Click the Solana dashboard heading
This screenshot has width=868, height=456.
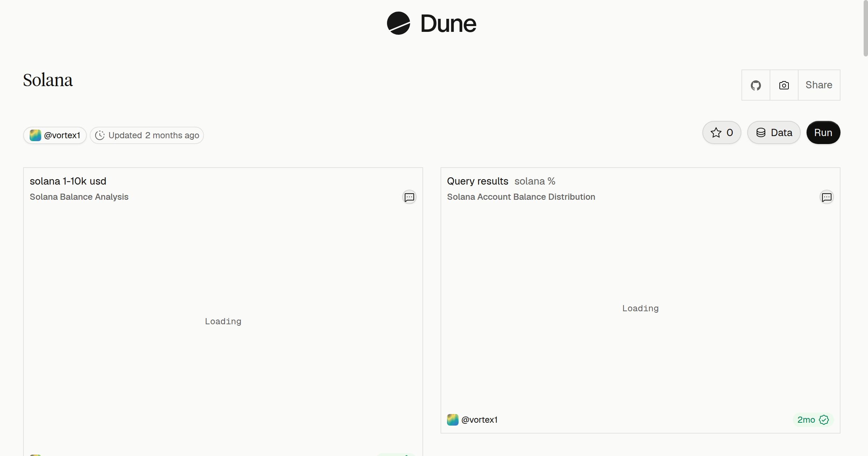tap(48, 80)
